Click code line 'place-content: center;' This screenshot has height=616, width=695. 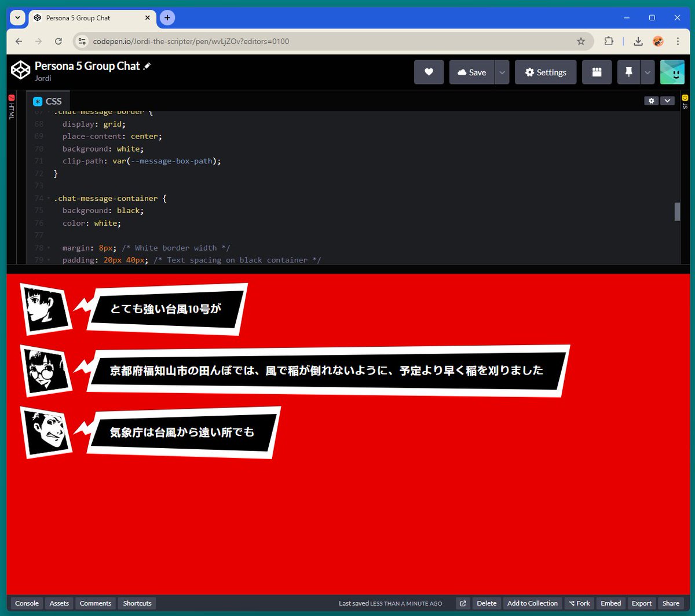pyautogui.click(x=112, y=137)
